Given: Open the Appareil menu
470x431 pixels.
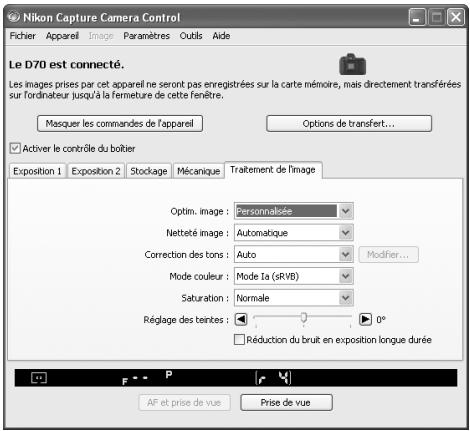Looking at the screenshot, I should coord(62,36).
